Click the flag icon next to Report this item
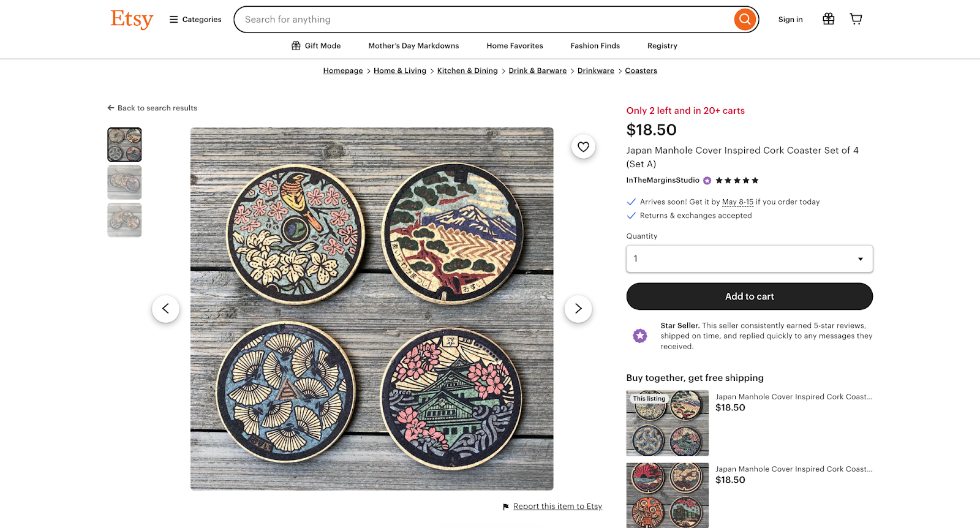 (505, 506)
